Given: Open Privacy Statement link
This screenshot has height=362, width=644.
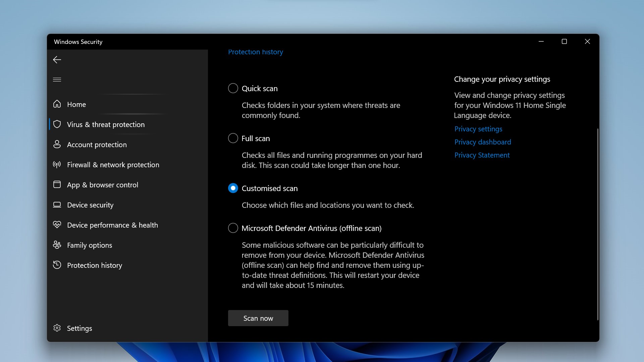Looking at the screenshot, I should pyautogui.click(x=481, y=155).
